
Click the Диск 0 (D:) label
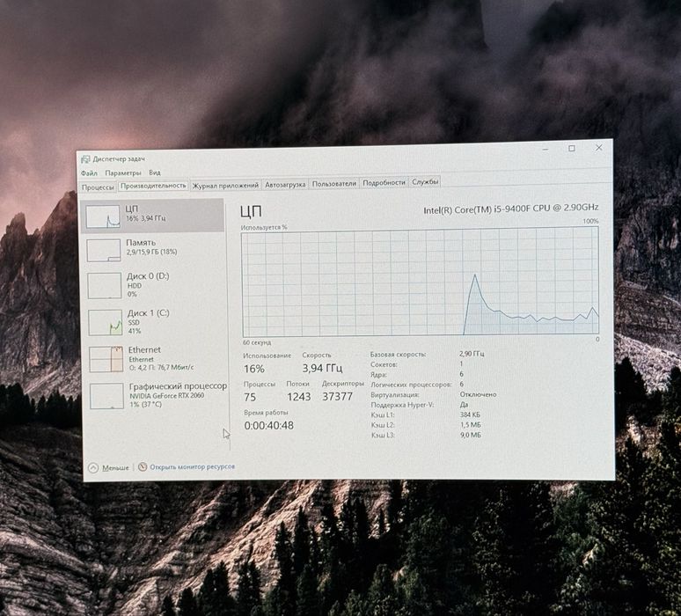pos(148,275)
